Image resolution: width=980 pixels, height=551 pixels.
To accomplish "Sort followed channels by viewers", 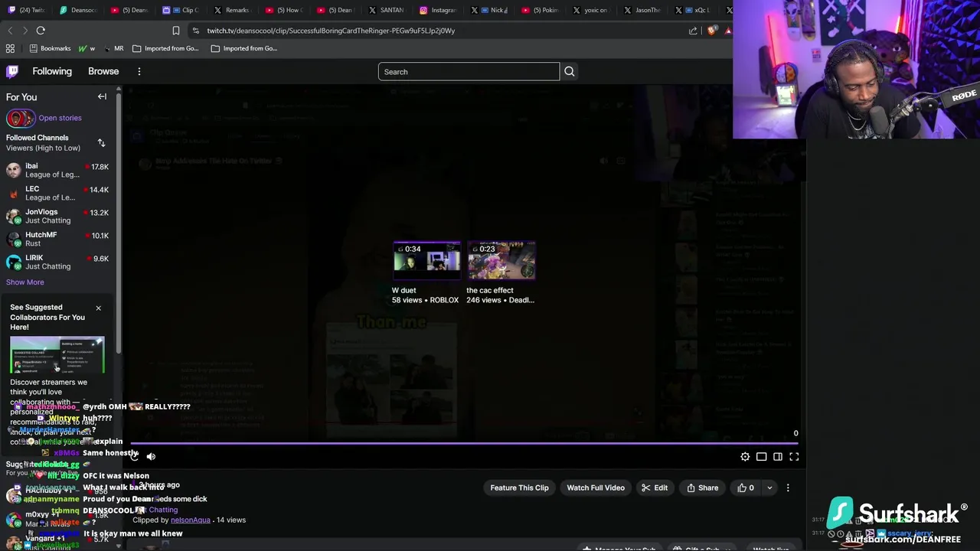I will [x=101, y=143].
